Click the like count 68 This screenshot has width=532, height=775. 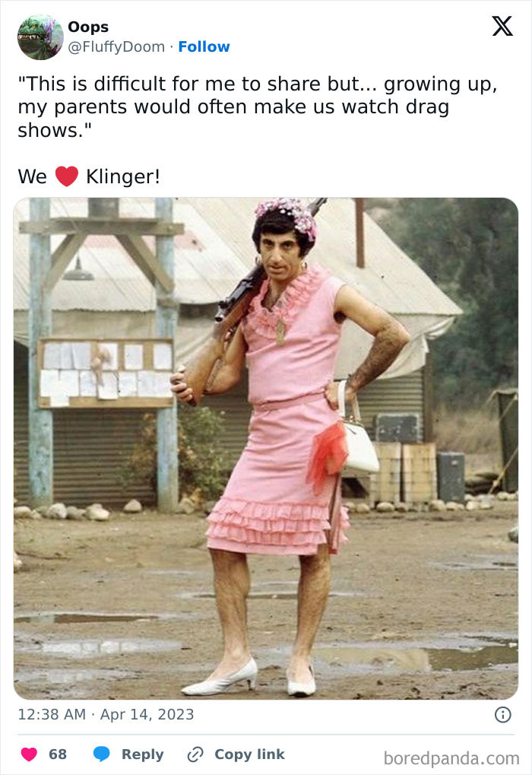(58, 754)
